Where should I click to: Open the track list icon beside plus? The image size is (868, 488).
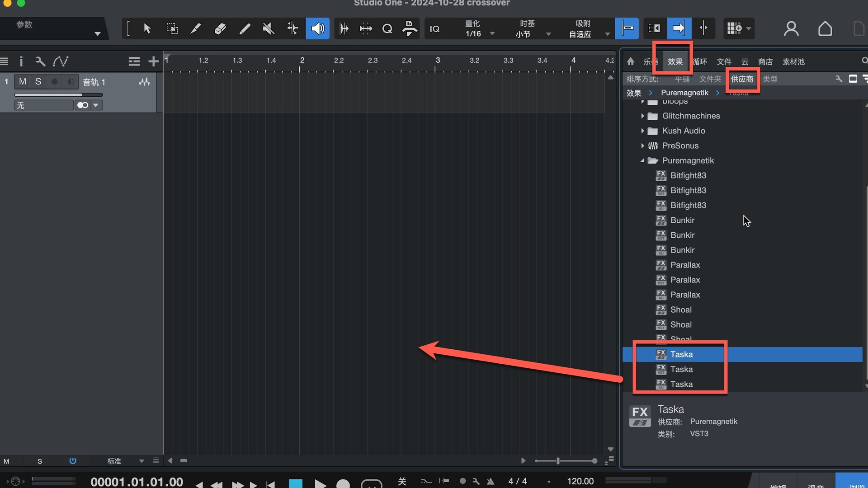134,61
